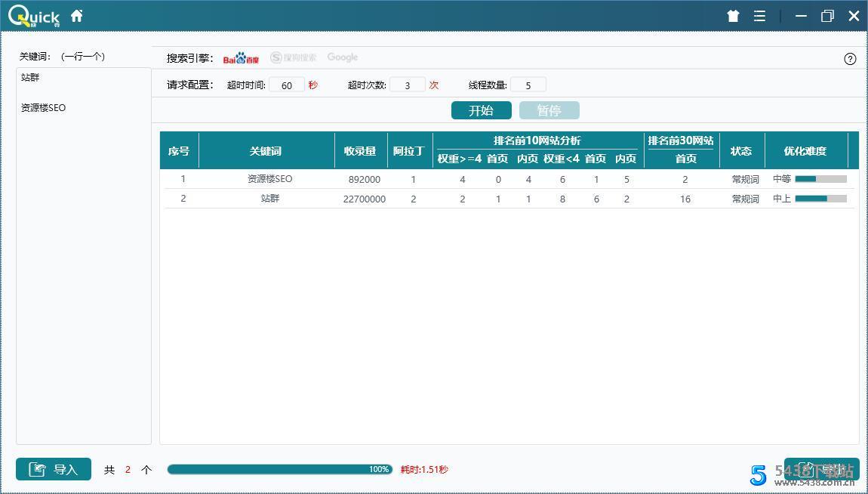Click the 收录量 column header
This screenshot has width=868, height=494.
pyautogui.click(x=360, y=150)
